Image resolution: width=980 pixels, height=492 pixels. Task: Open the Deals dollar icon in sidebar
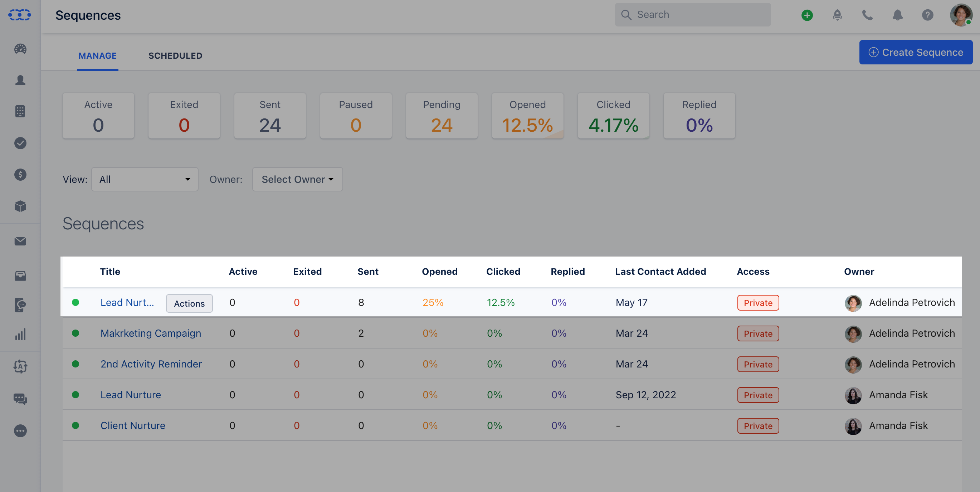(x=20, y=175)
